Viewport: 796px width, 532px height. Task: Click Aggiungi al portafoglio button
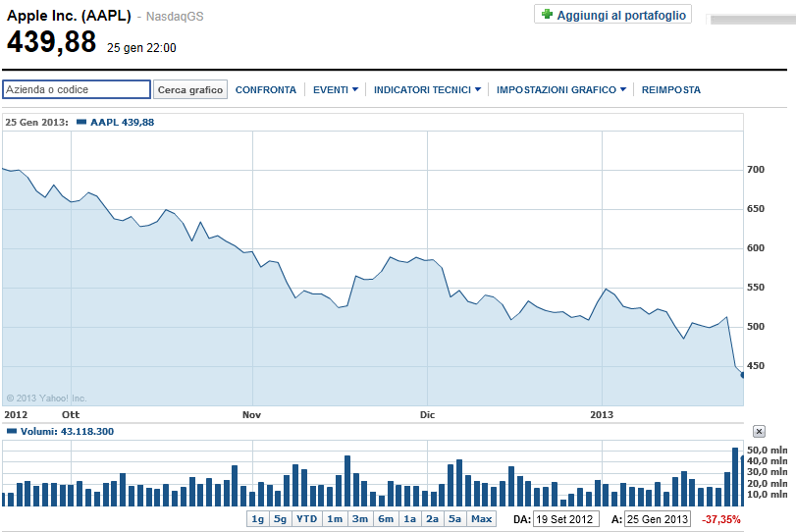click(x=612, y=15)
